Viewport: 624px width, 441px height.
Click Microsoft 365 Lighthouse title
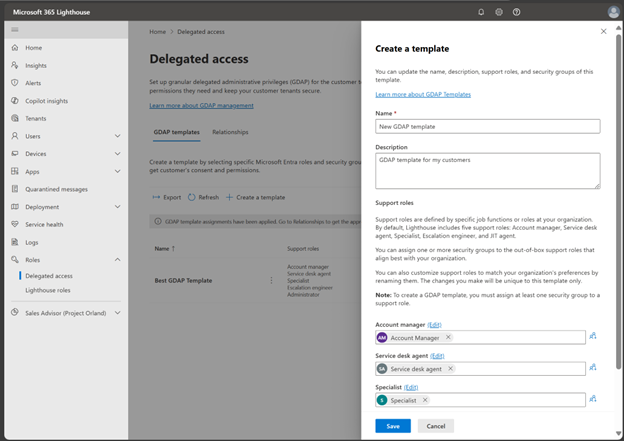click(51, 12)
